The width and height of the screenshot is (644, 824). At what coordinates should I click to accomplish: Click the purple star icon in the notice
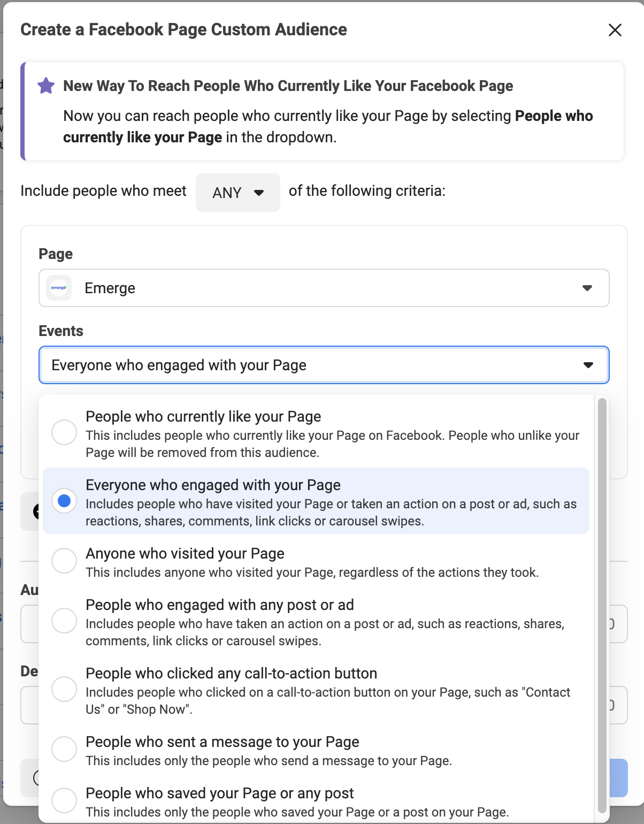[x=46, y=86]
